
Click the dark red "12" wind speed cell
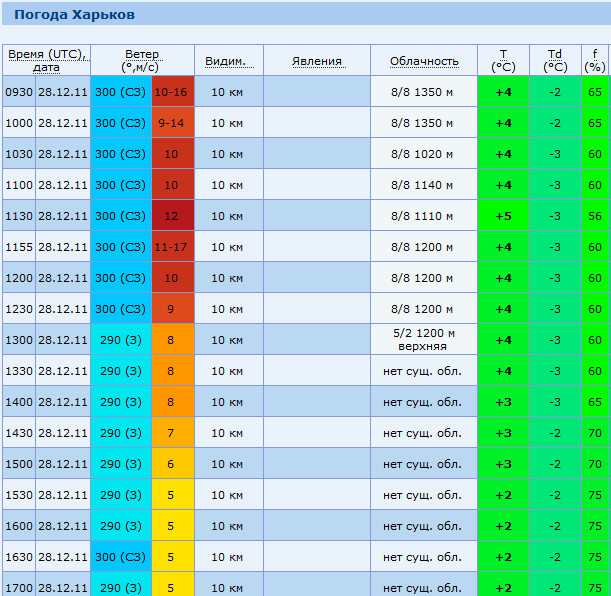172,216
